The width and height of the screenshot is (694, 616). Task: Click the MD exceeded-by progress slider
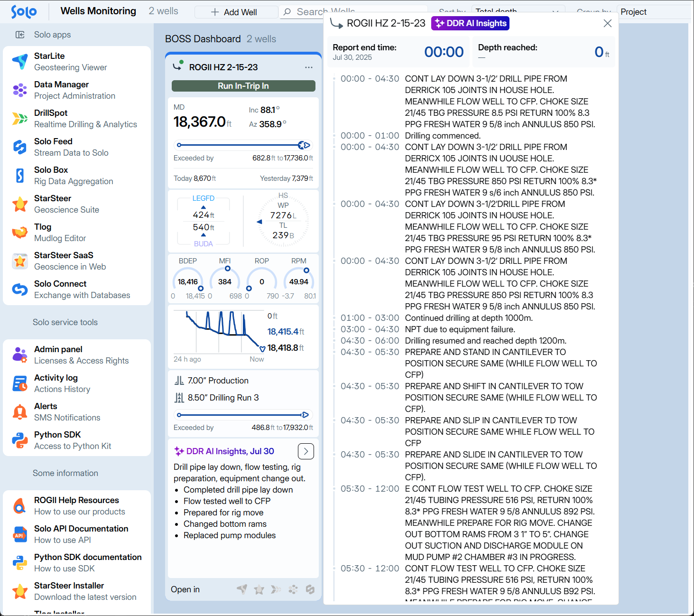(243, 145)
